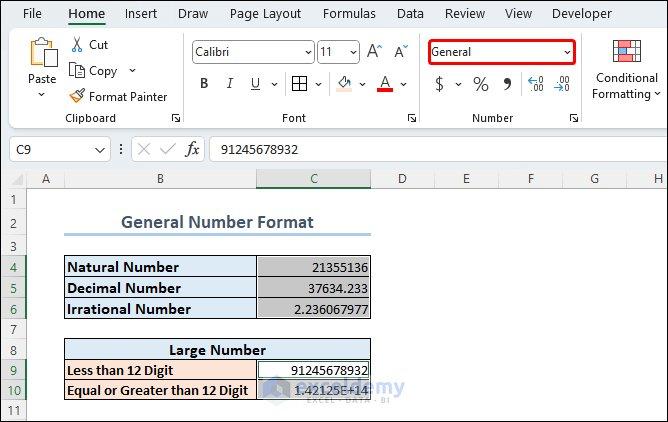
Task: Click the fx insert function icon
Action: (x=192, y=149)
